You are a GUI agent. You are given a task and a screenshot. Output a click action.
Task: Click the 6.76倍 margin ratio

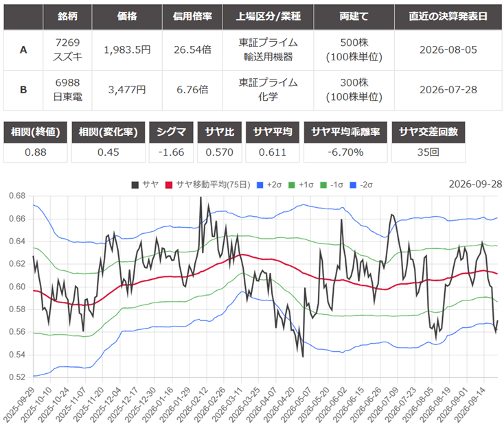coord(192,91)
